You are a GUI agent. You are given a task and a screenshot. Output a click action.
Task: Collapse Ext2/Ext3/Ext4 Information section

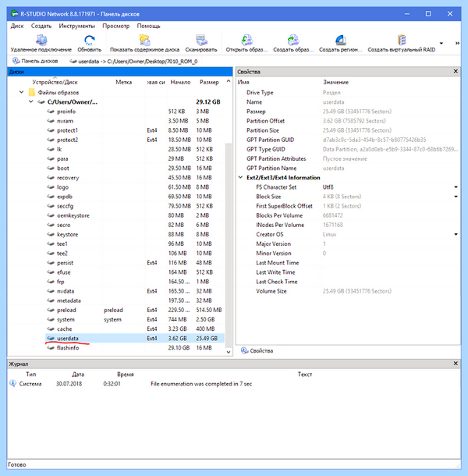point(240,177)
